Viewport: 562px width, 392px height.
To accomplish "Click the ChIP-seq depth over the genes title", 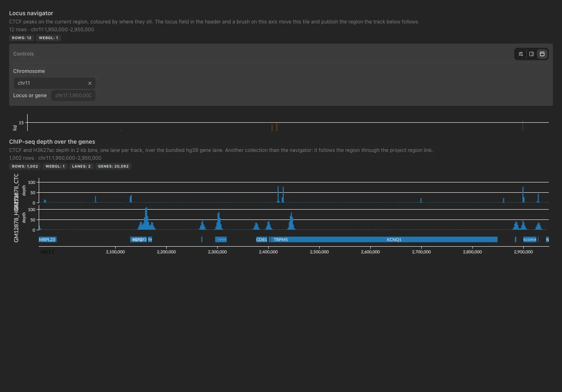I will (x=52, y=142).
